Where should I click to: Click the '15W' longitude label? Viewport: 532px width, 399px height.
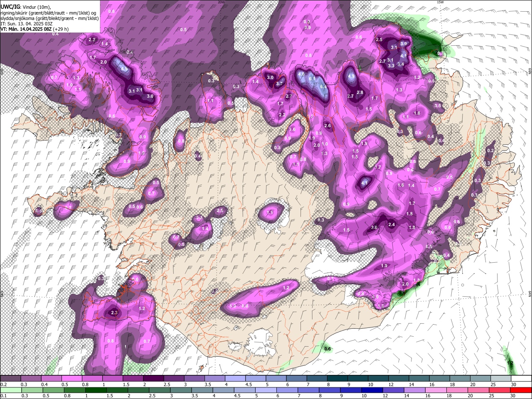pos(440,2)
